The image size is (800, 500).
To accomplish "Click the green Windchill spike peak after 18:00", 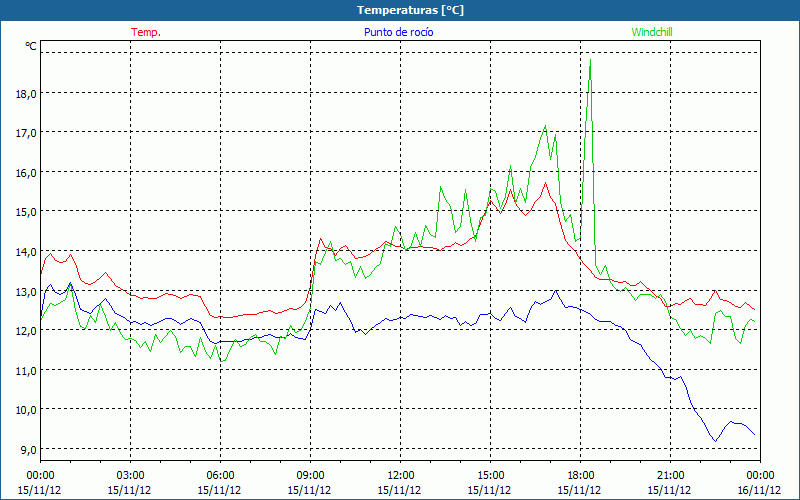I will point(590,60).
